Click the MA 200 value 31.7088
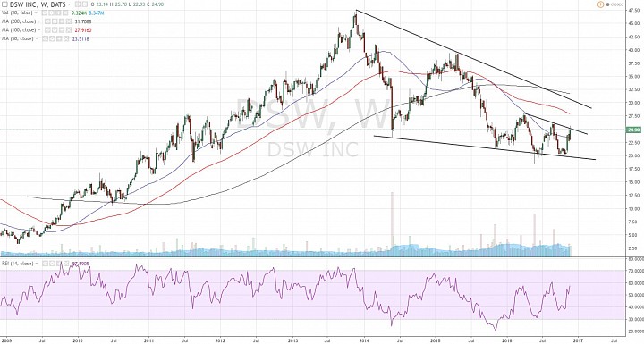Viewport: 644px width, 344px height. click(83, 21)
